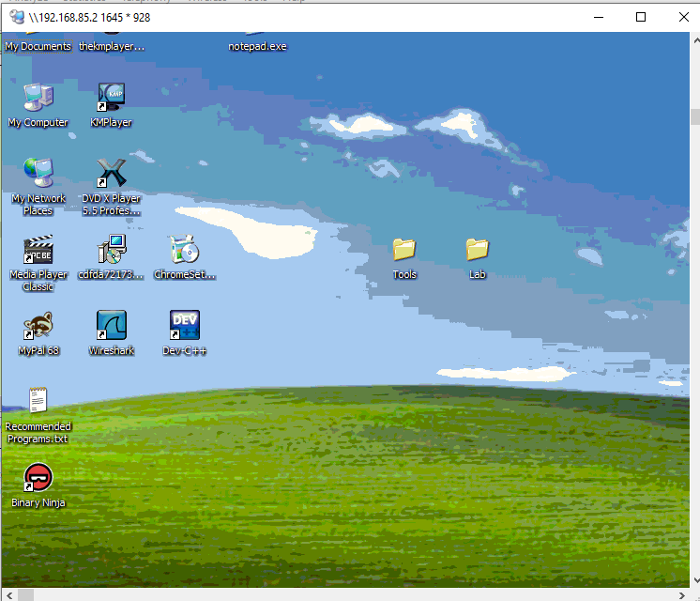Open the Lab folder
The image size is (700, 601).
[x=478, y=250]
